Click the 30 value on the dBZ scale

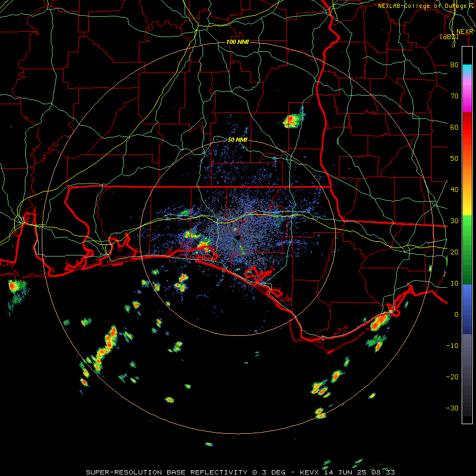pyautogui.click(x=454, y=221)
